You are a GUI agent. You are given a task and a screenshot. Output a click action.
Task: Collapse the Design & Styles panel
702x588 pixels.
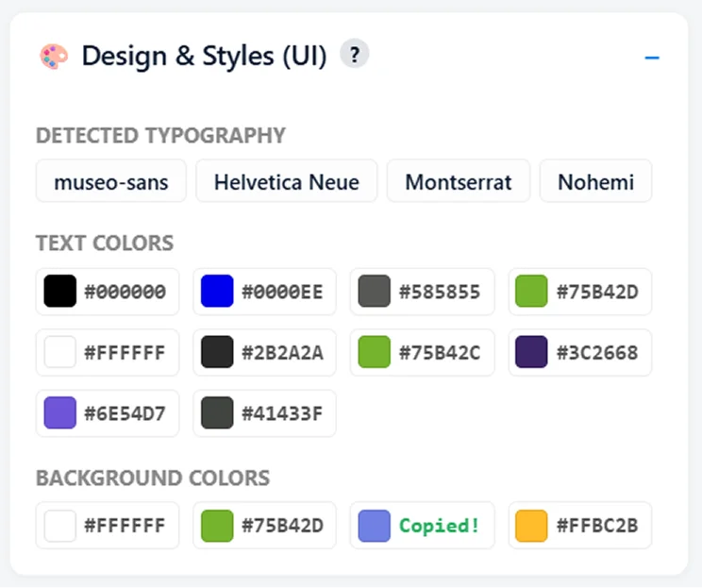coord(652,58)
